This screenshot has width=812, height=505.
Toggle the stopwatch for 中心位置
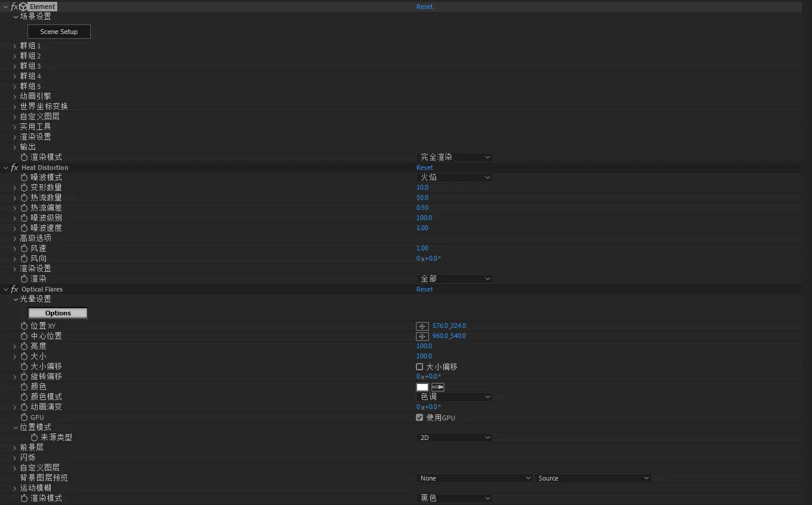point(24,336)
